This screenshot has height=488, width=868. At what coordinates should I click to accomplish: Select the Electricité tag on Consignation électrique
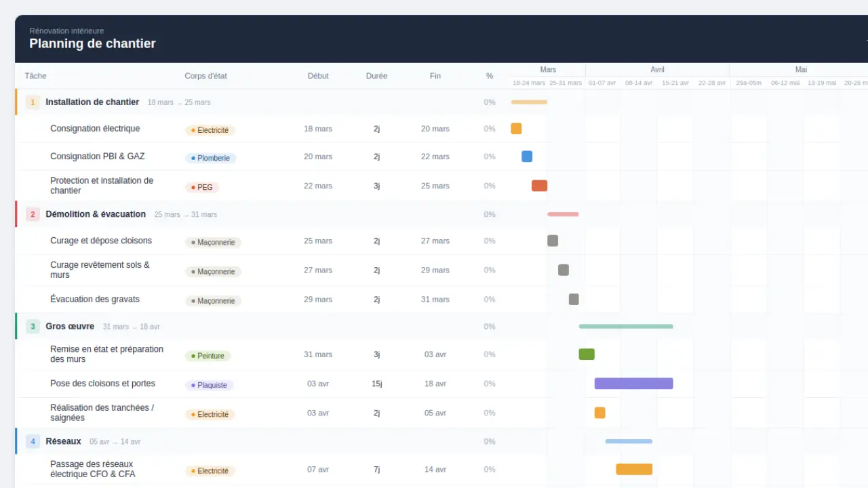pyautogui.click(x=210, y=130)
